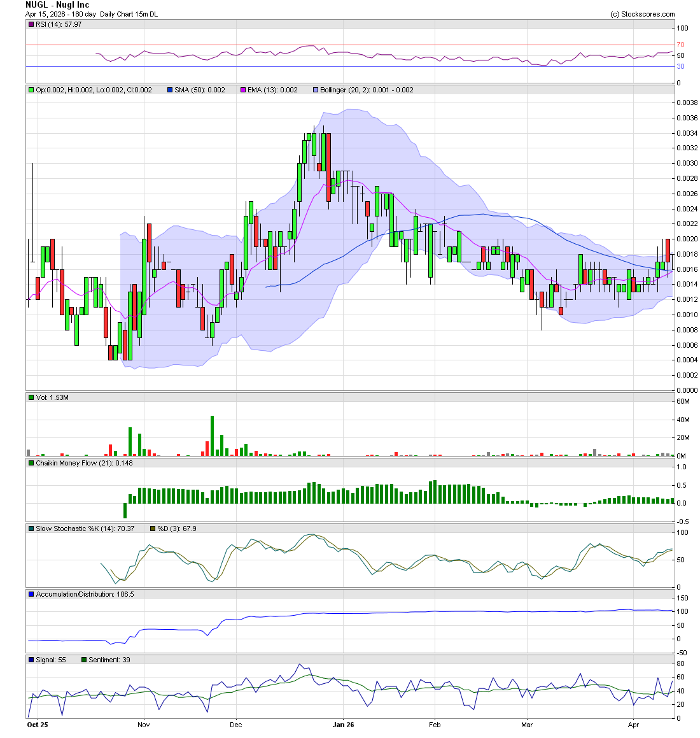The width and height of the screenshot is (700, 738).
Task: Toggle the %D (3) legend square
Action: (x=151, y=529)
